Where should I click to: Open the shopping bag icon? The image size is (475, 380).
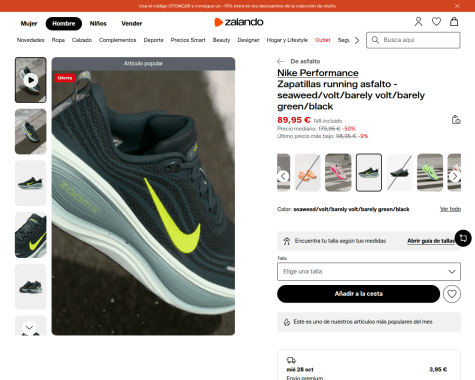454,22
